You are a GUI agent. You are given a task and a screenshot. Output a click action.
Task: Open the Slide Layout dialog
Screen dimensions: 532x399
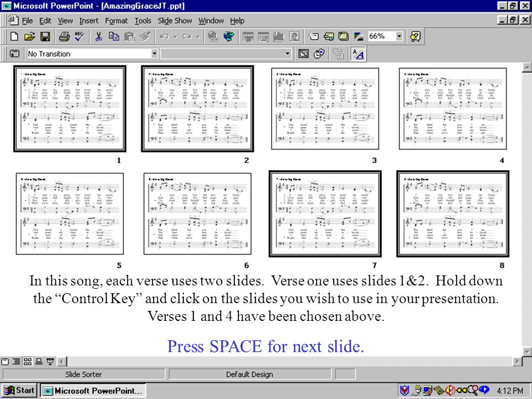pyautogui.click(x=329, y=37)
